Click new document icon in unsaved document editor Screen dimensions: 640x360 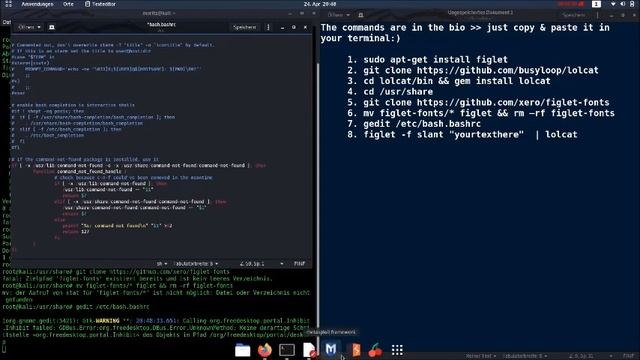tap(361, 15)
